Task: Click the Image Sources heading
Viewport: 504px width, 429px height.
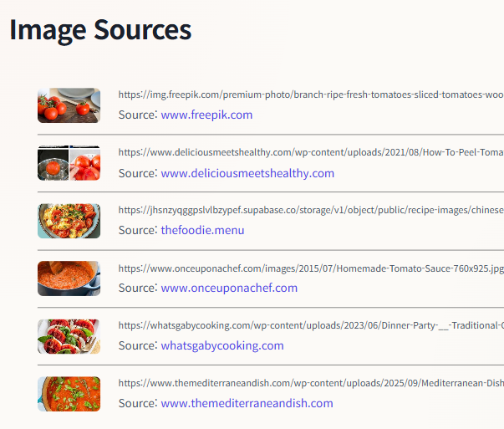Action: point(100,31)
